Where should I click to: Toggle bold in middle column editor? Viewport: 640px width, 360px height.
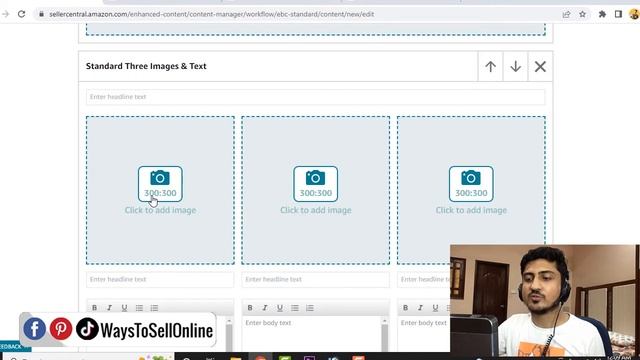point(250,308)
